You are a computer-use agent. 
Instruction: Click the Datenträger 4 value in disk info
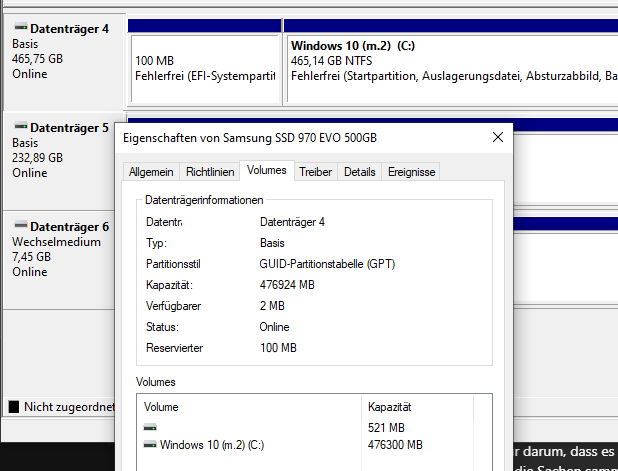point(292,222)
